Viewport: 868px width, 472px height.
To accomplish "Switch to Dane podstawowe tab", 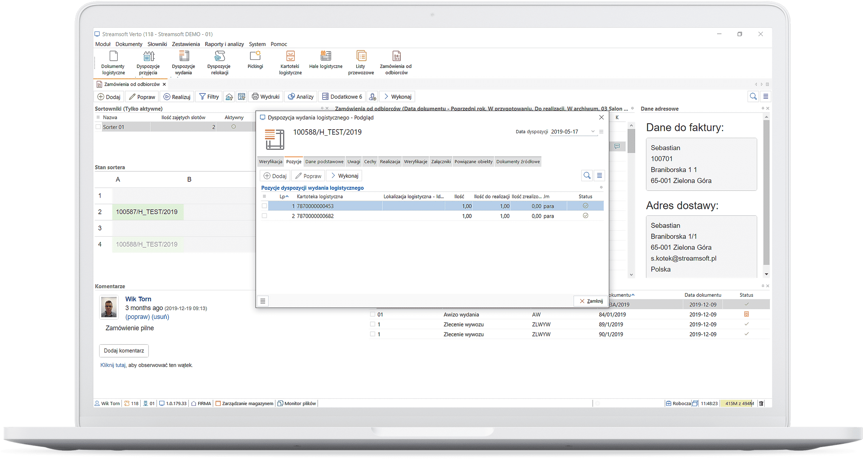I will [324, 161].
